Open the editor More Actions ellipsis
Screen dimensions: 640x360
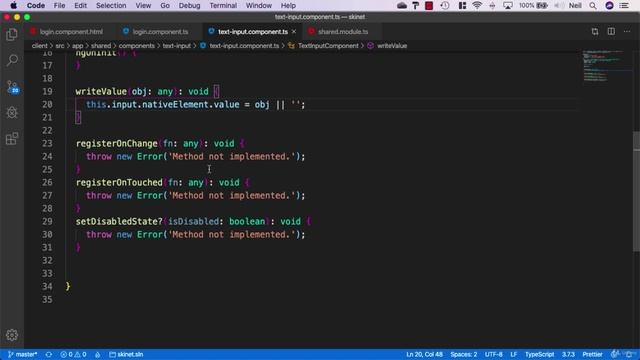627,31
